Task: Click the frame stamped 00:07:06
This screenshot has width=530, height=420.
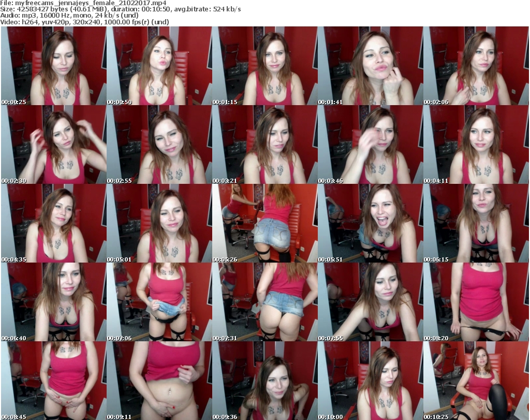Action: (x=159, y=302)
